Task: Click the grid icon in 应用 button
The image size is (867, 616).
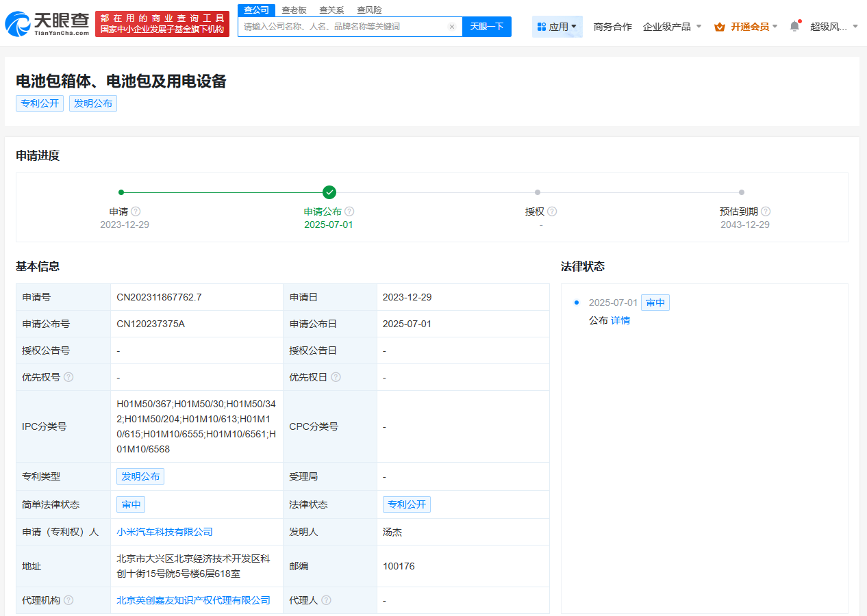Action: 542,27
